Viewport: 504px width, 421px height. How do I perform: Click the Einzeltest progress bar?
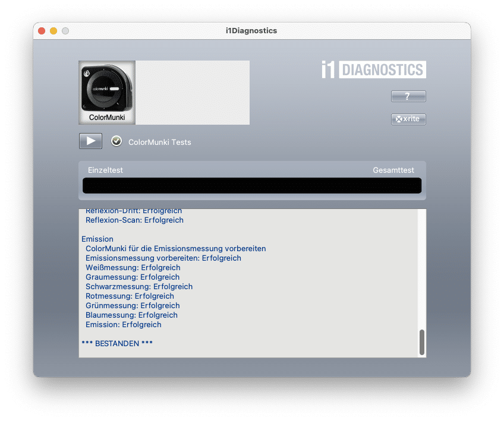(x=251, y=185)
